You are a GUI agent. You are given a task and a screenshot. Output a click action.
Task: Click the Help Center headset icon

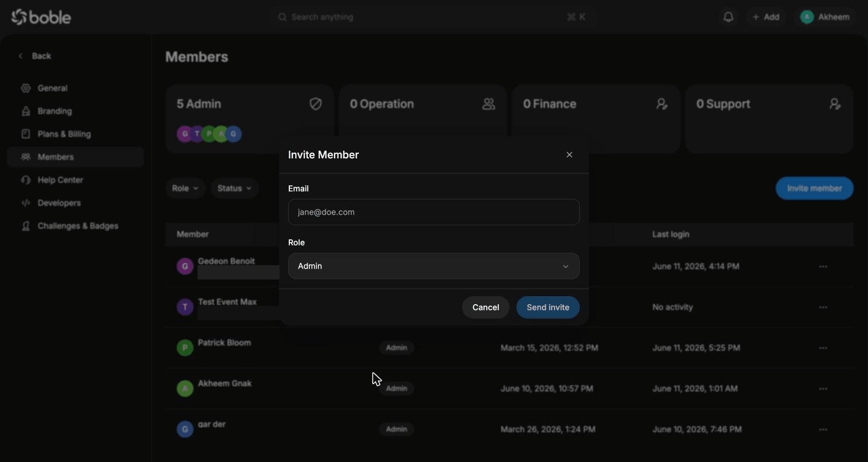(25, 180)
